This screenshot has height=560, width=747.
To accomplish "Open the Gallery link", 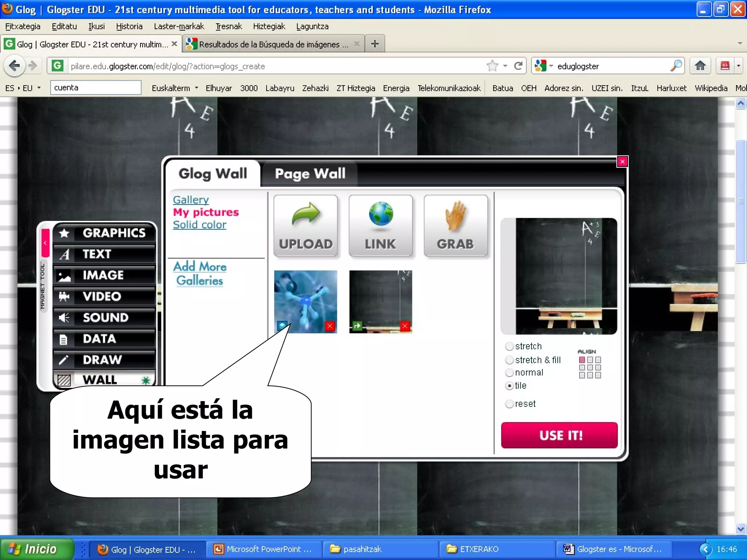I will coord(191,200).
